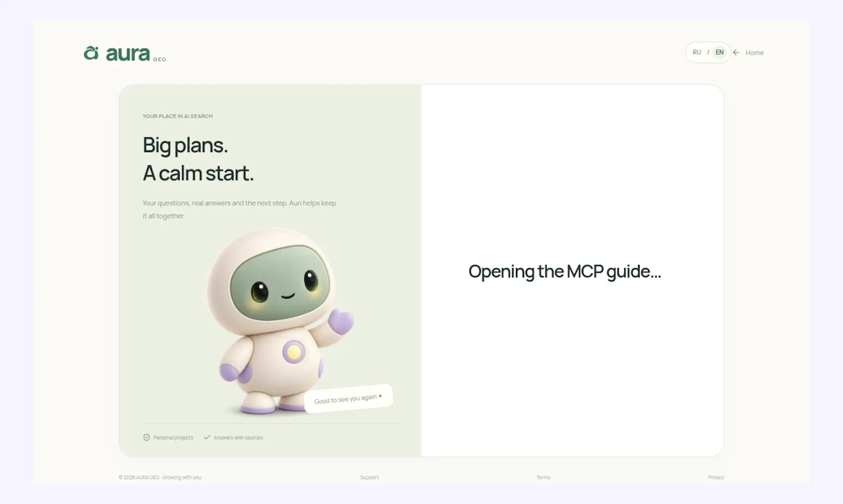Open the Privacy footer link
Viewport: 843px width, 504px height.
(716, 478)
